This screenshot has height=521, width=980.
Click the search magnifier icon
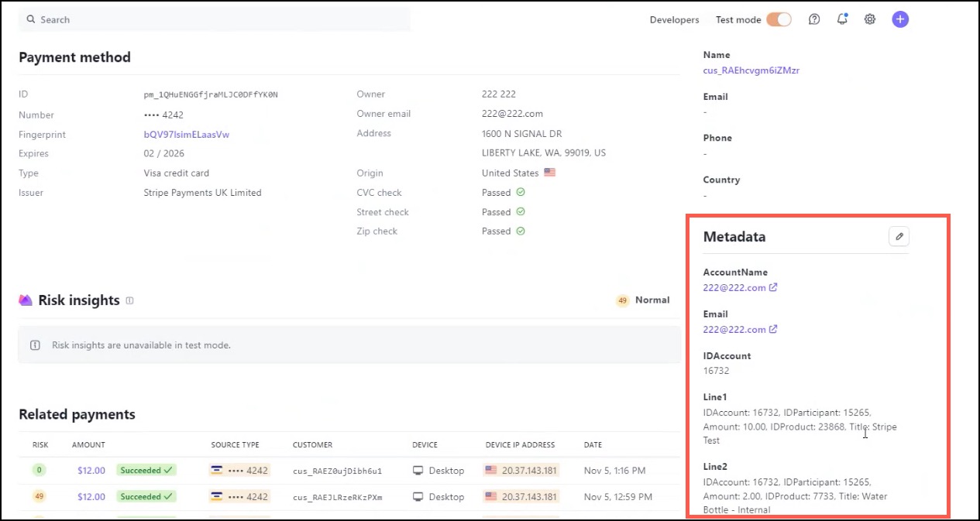(31, 19)
